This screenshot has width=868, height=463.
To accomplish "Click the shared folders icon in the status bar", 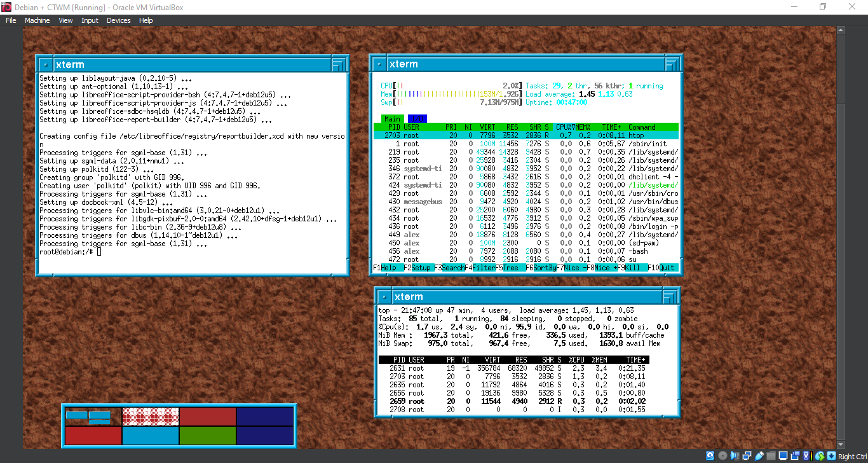I will click(x=771, y=456).
